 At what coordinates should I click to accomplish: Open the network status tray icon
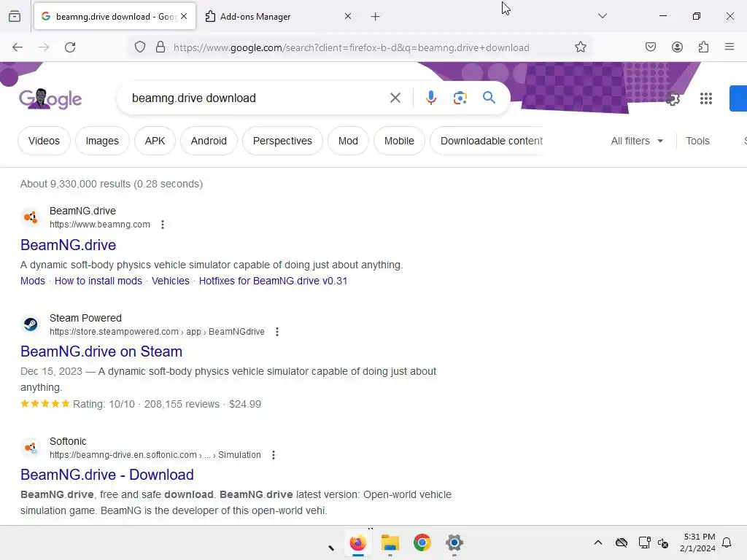644,542
